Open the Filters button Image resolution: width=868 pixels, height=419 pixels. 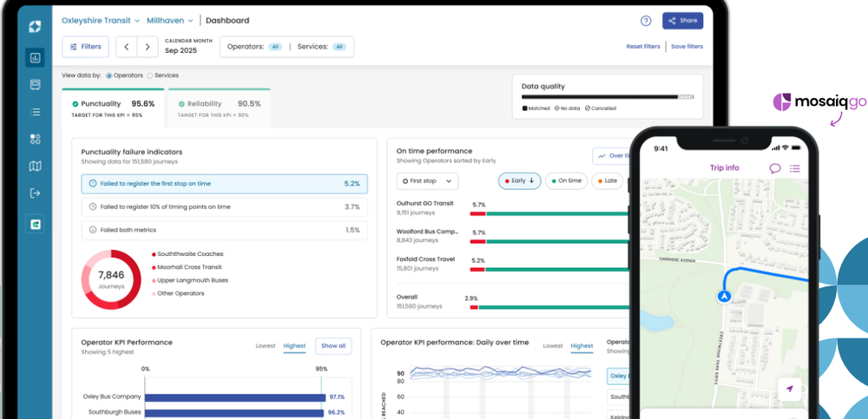(x=85, y=47)
